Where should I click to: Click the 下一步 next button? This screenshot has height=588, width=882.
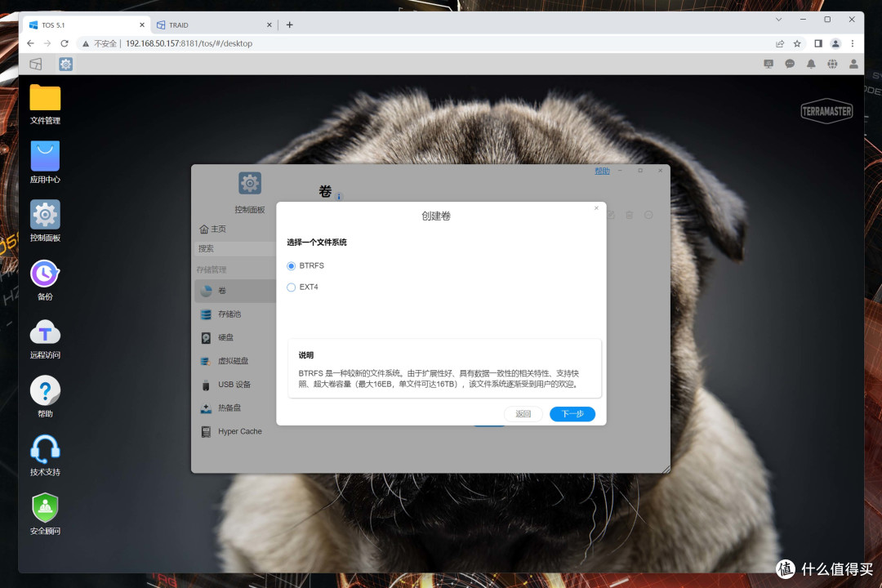pyautogui.click(x=572, y=413)
